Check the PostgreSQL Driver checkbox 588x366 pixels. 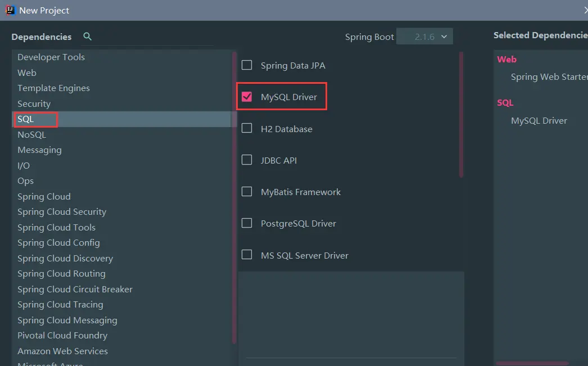(247, 223)
